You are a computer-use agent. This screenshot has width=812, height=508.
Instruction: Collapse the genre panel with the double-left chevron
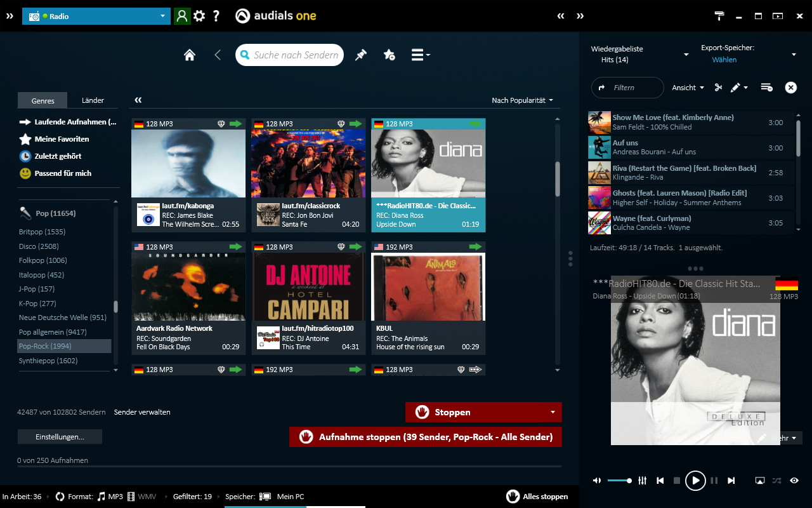click(138, 100)
